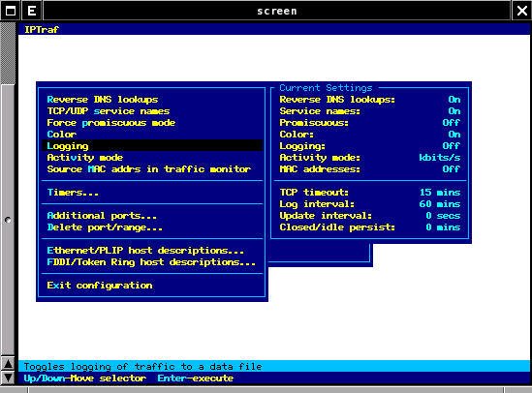The width and height of the screenshot is (532, 393).
Task: Open FDDI/Token Ring host descriptions...
Action: (152, 262)
